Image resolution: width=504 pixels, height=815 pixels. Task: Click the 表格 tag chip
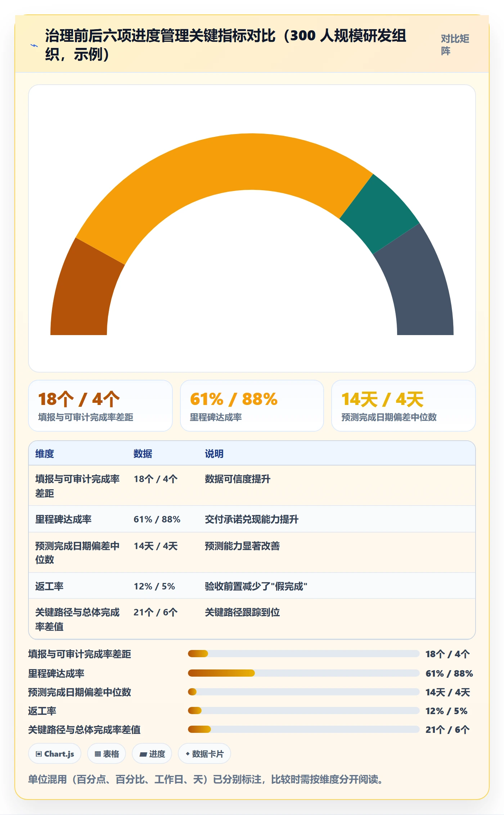pos(107,753)
